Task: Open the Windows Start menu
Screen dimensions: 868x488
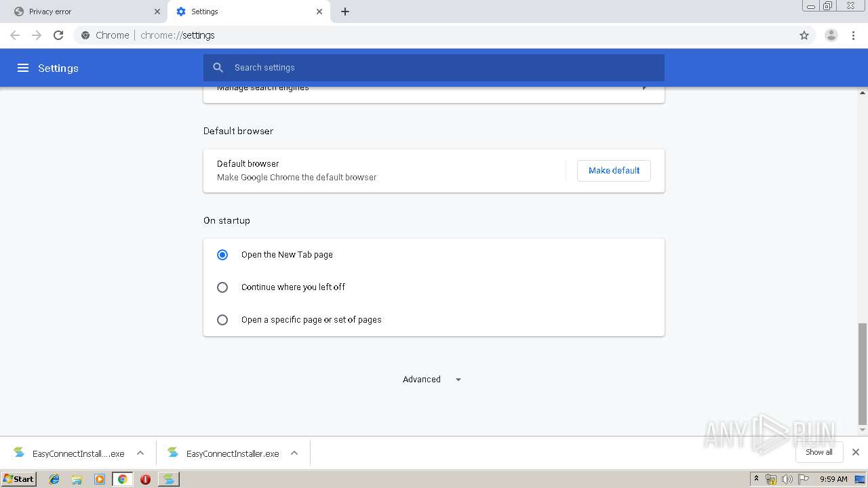Action: [x=18, y=479]
